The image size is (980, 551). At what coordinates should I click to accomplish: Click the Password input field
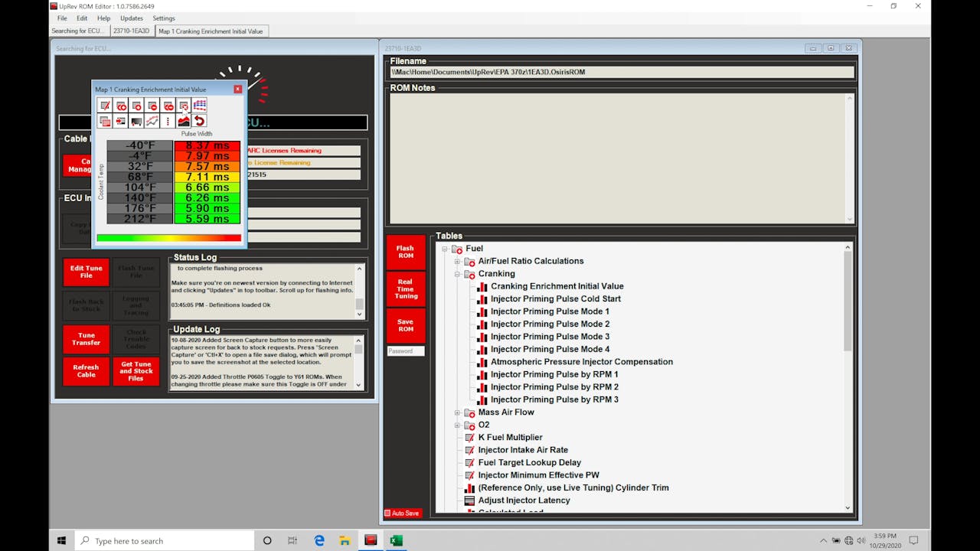(403, 350)
